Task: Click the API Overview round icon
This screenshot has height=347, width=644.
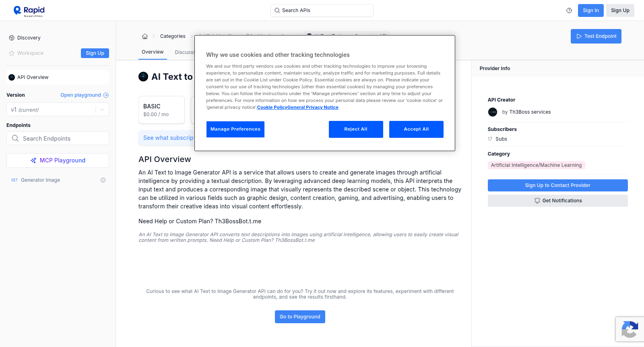Action: pyautogui.click(x=12, y=77)
